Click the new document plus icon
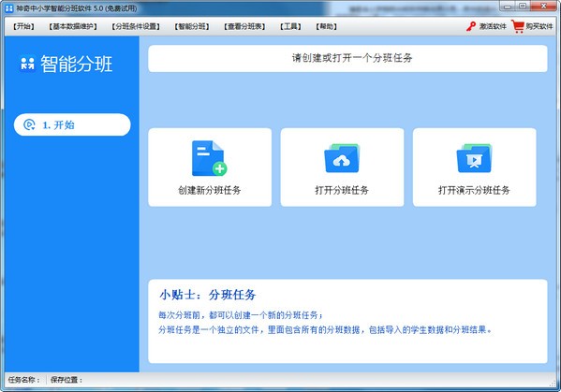The height and width of the screenshot is (392, 561). pos(209,158)
